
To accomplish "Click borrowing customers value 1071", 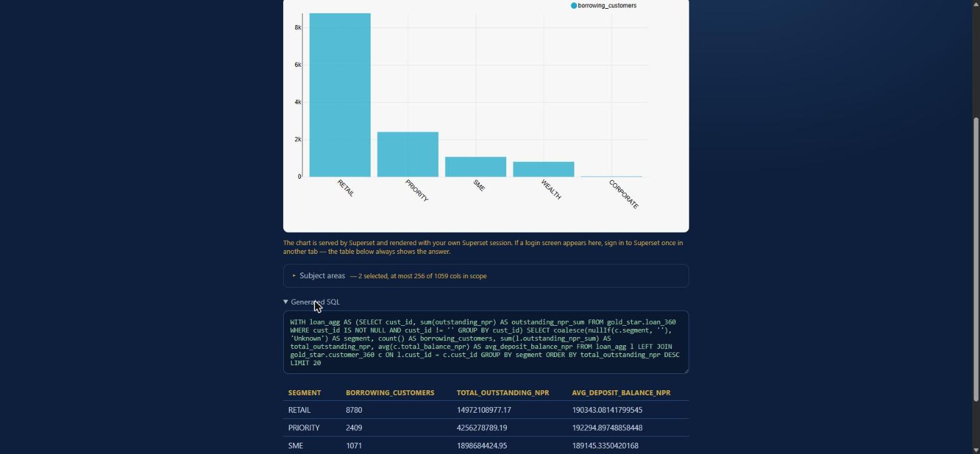I will [354, 446].
